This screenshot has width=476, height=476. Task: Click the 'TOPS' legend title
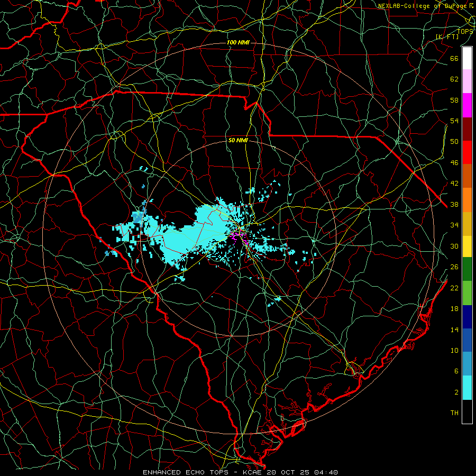pyautogui.click(x=465, y=32)
